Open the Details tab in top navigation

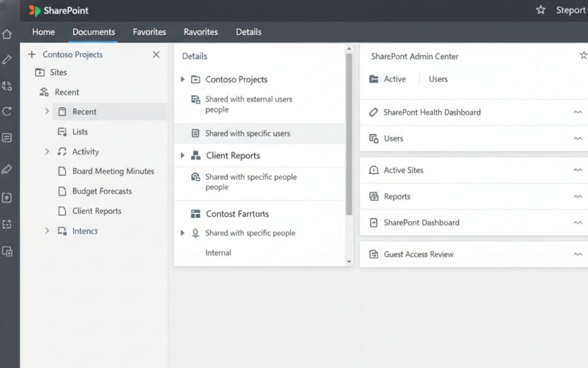249,32
